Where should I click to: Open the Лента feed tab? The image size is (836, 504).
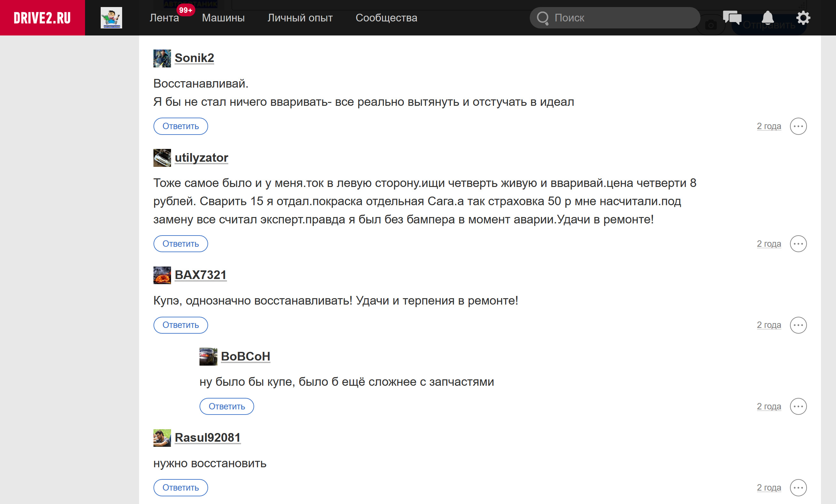(x=164, y=18)
